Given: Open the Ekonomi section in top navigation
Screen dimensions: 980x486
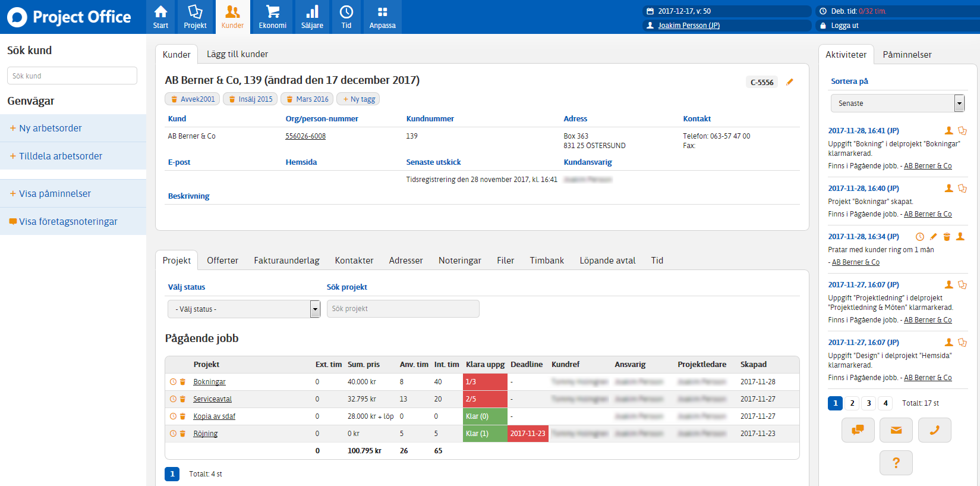Looking at the screenshot, I should click(273, 17).
